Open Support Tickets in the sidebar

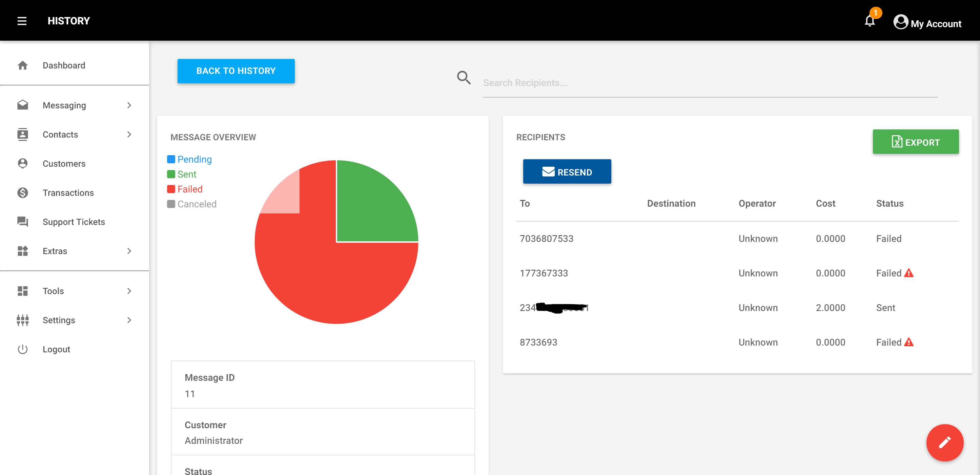click(x=74, y=222)
